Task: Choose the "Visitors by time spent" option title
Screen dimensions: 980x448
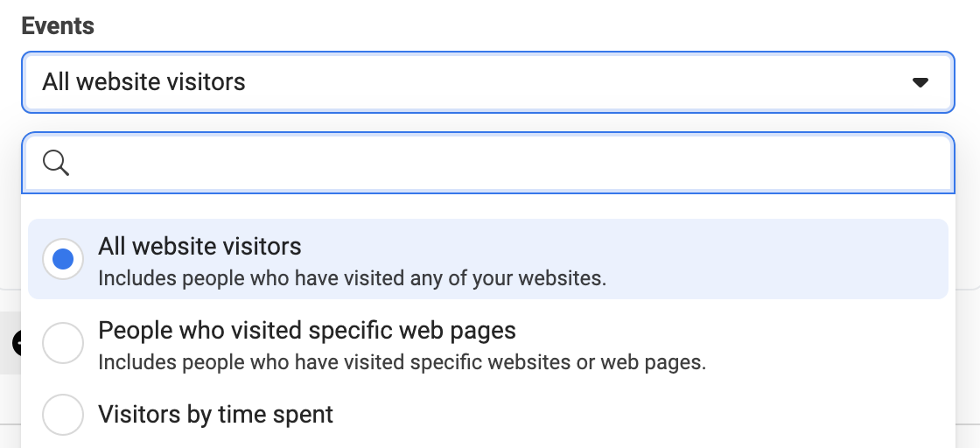Action: 215,414
